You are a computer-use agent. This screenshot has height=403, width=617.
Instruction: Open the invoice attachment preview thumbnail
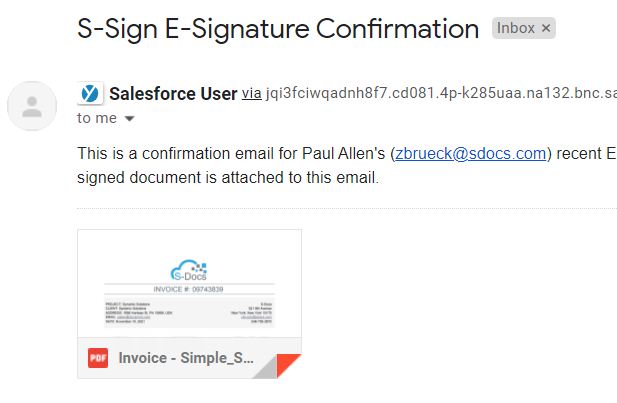(x=189, y=283)
